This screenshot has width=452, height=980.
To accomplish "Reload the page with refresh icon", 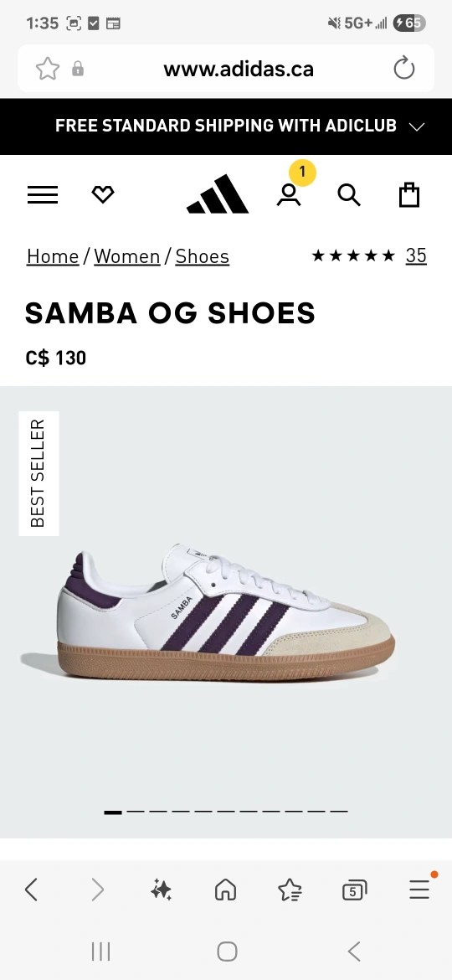I will (x=404, y=68).
